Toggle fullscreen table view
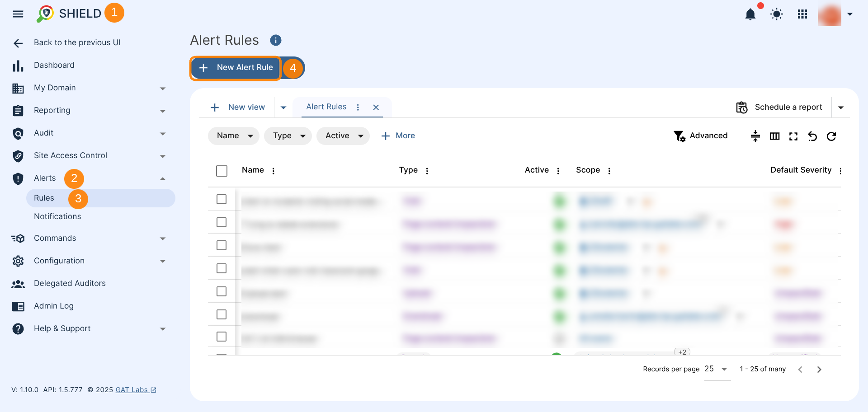This screenshot has width=868, height=412. [x=793, y=136]
